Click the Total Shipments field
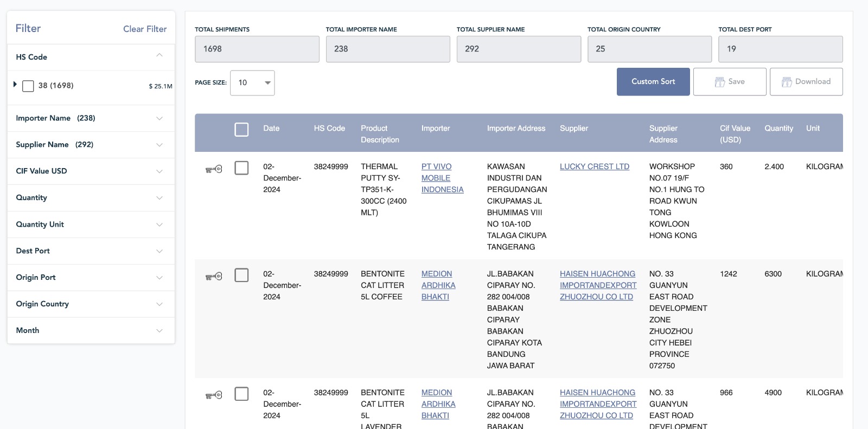868x429 pixels. 257,49
